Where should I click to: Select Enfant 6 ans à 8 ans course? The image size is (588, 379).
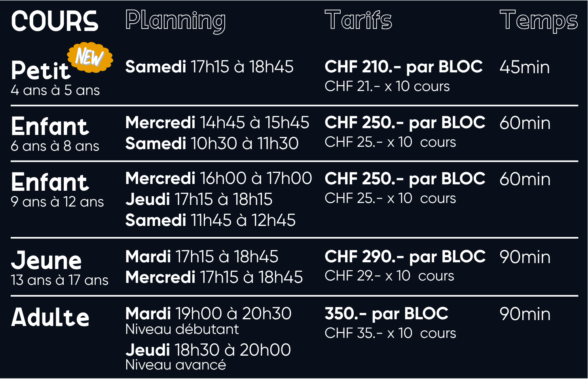point(55,134)
